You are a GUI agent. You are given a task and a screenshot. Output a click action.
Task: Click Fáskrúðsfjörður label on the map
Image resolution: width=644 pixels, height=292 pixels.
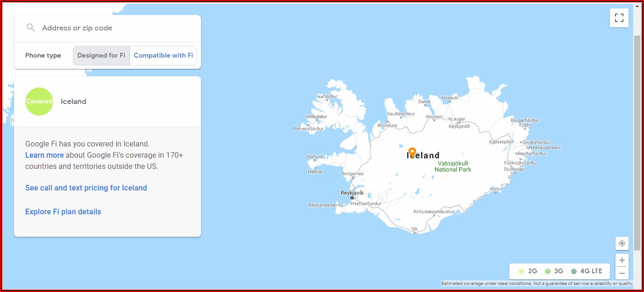click(521, 163)
